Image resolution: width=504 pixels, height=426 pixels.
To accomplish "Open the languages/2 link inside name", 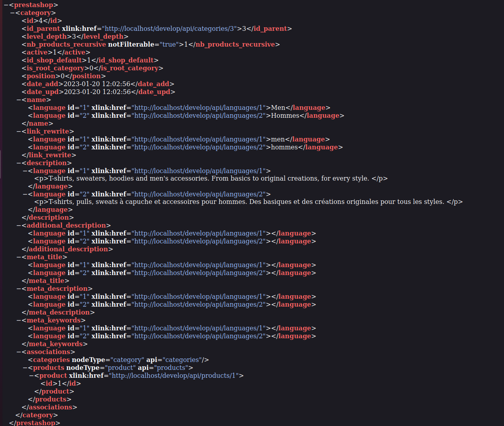I will click(x=199, y=115).
